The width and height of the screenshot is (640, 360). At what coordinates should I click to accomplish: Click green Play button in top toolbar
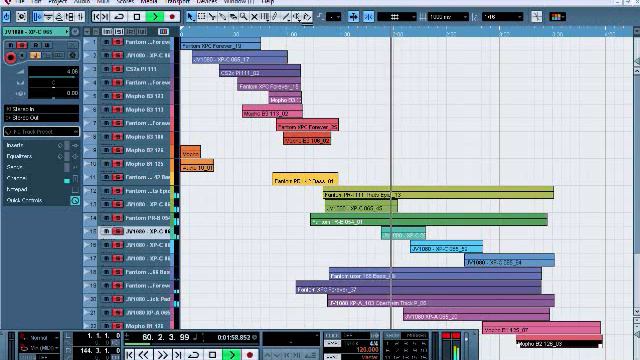(x=155, y=17)
